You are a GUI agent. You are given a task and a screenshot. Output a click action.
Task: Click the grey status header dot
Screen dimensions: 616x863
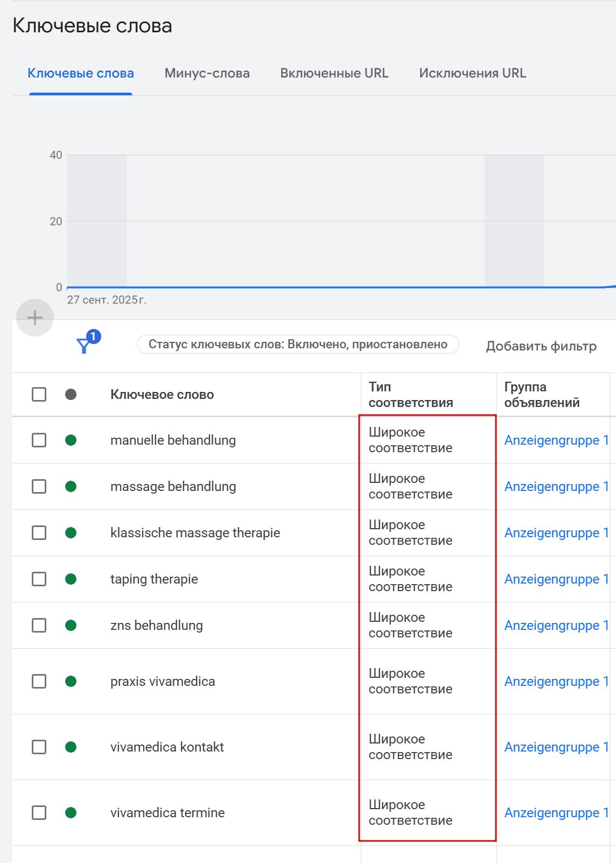71,395
